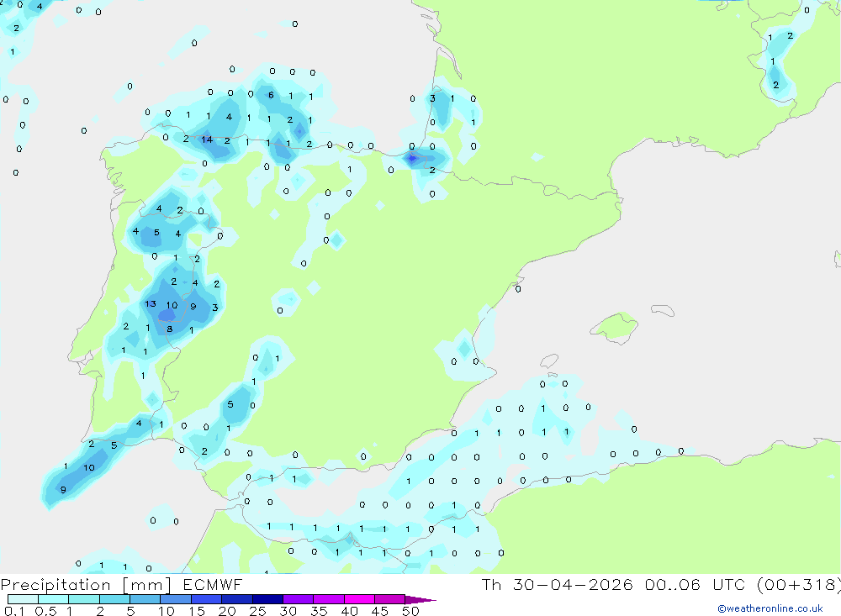Viewport: 841px width, 616px height.
Task: Click the "8" precipitation value on the map
Action: [170, 329]
